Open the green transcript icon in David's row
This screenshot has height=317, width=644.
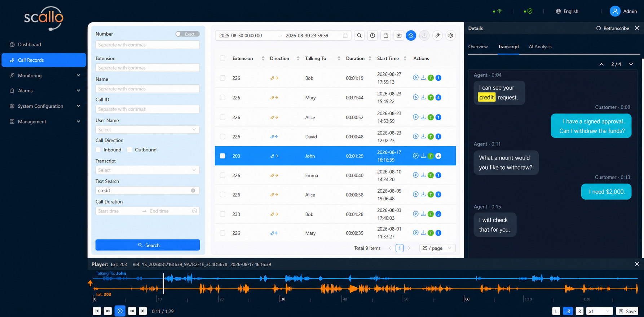click(x=431, y=137)
